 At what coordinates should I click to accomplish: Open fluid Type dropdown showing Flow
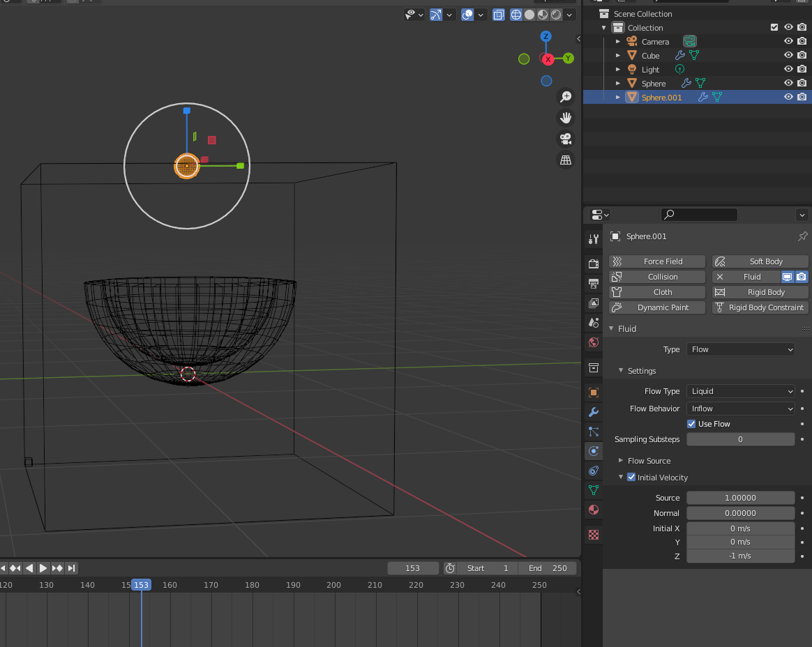point(740,349)
